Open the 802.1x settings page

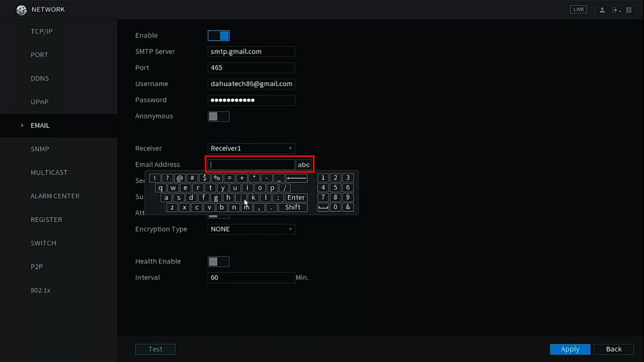59,290
